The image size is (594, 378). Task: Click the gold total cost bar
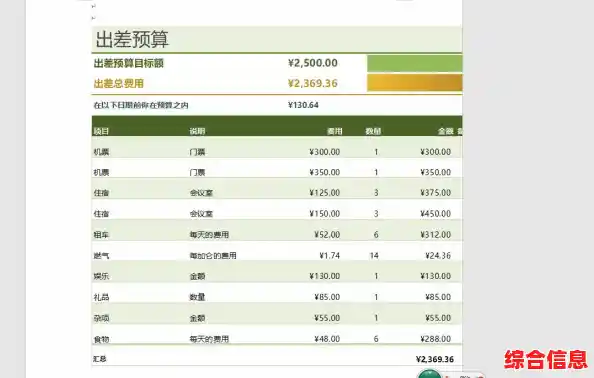coord(414,83)
